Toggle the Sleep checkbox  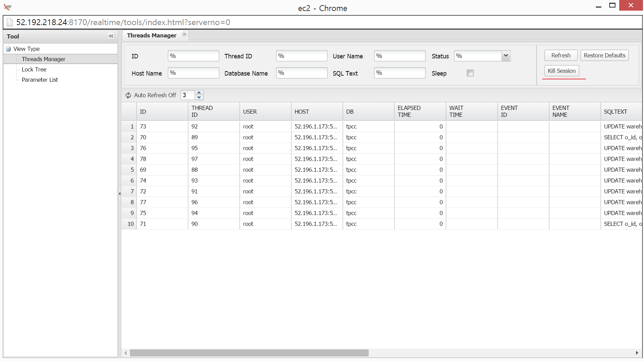(x=470, y=73)
